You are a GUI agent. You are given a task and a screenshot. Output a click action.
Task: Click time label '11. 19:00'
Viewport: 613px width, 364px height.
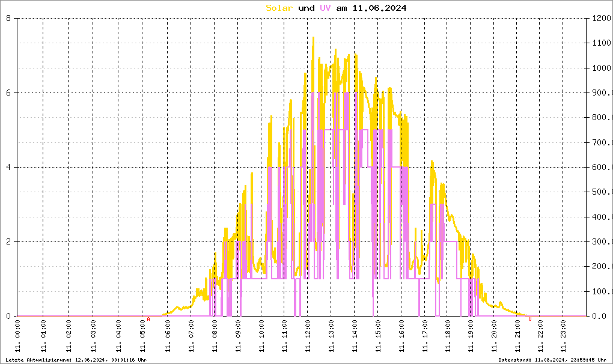[471, 336]
